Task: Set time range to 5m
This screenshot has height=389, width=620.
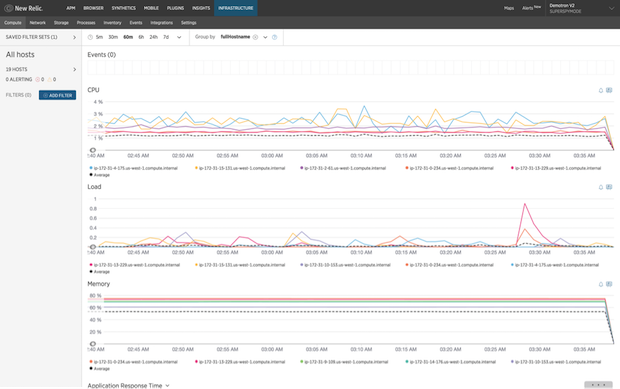Action: coord(99,37)
